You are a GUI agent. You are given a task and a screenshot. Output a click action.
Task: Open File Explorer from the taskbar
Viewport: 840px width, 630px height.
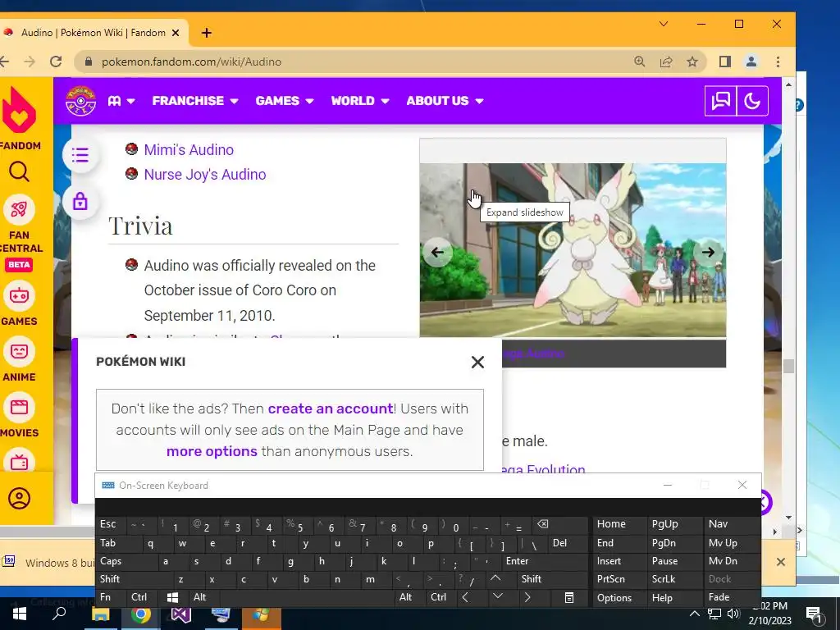100,614
